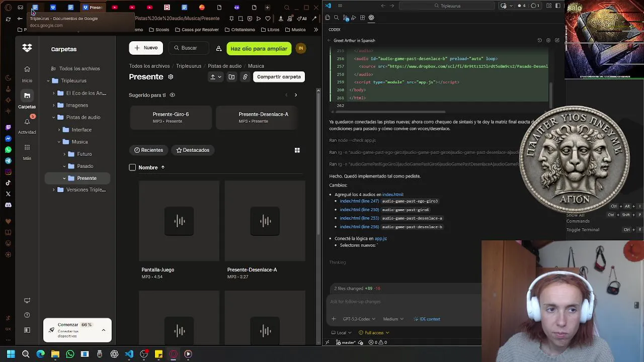Click the plus attach icon in Codex input

coord(334,319)
